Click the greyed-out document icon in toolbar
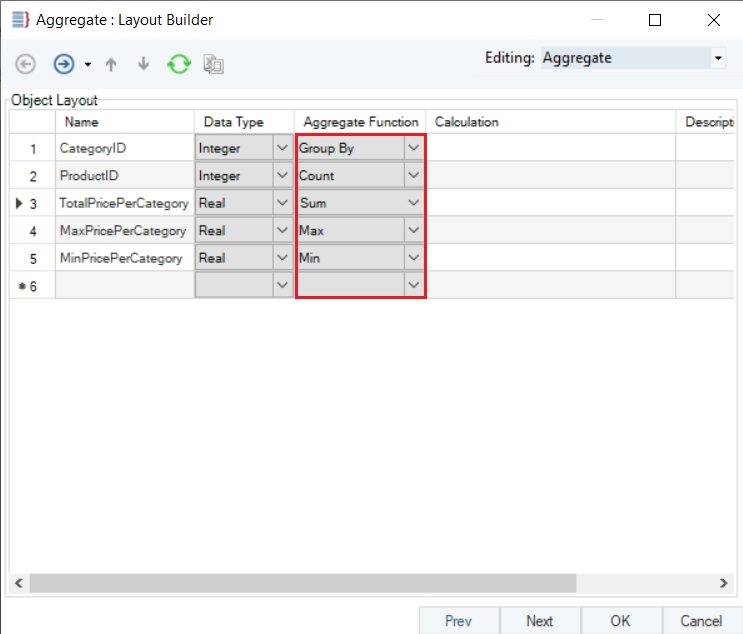The width and height of the screenshot is (743, 634). [x=213, y=64]
